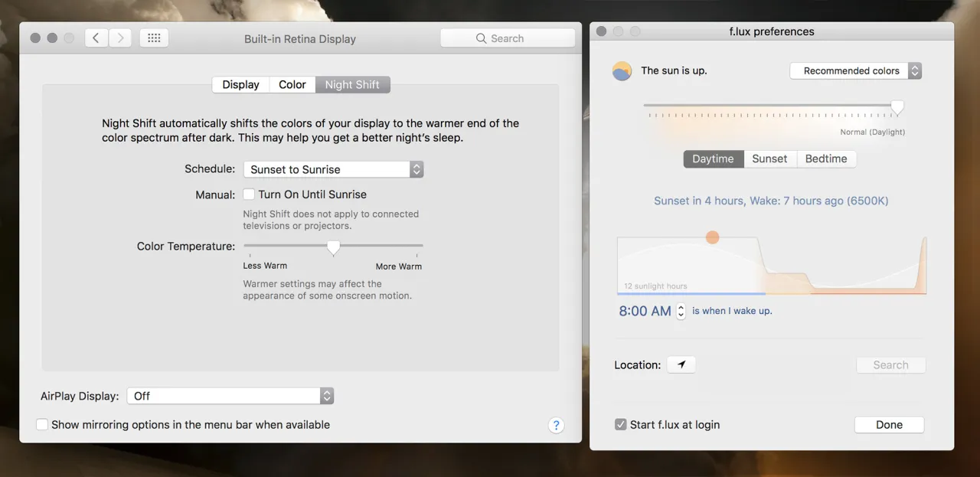This screenshot has height=477, width=980.
Task: Click the forward arrow in Display preferences
Action: coord(120,38)
